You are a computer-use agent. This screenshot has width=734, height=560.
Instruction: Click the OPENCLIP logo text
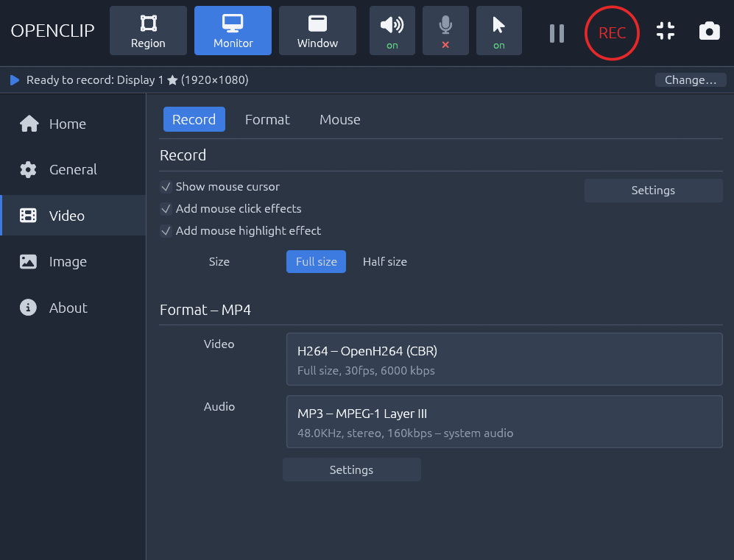tap(52, 31)
